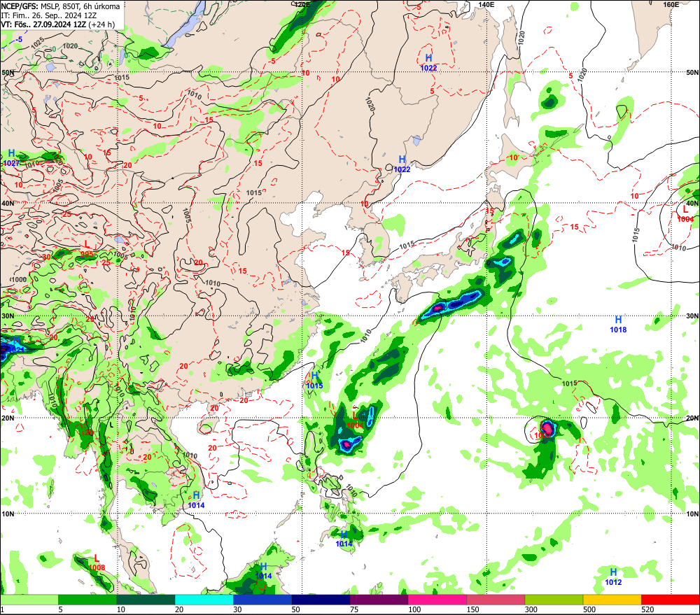Click the legend value 300

coord(531,609)
